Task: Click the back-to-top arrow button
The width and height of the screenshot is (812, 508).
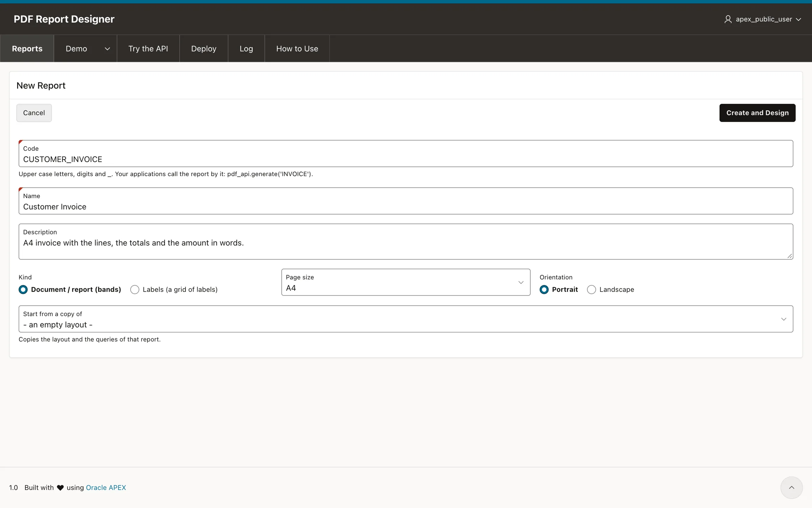Action: [791, 487]
